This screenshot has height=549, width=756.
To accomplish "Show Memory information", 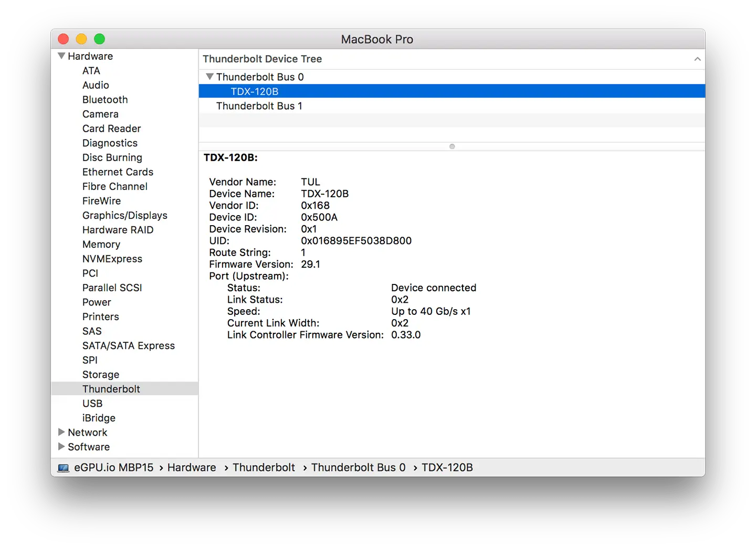I will [101, 244].
